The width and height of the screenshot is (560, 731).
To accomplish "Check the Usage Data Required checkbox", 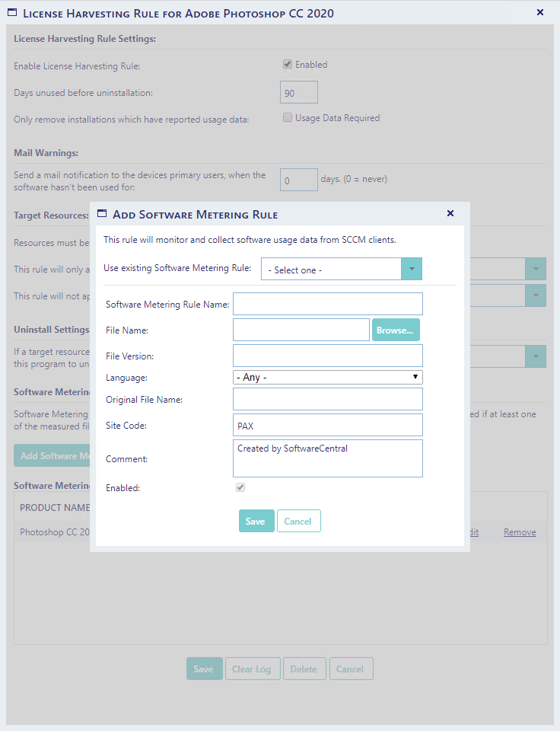I will (288, 118).
